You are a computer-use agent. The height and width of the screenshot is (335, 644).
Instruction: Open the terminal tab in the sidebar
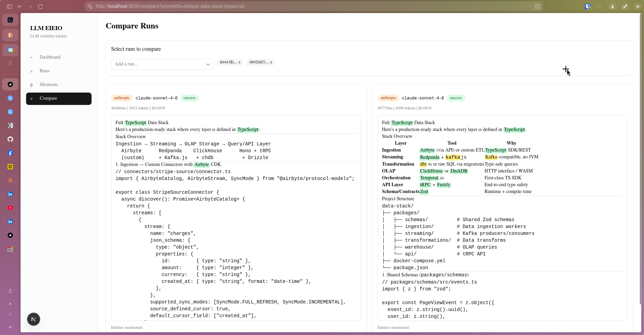pyautogui.click(x=10, y=20)
